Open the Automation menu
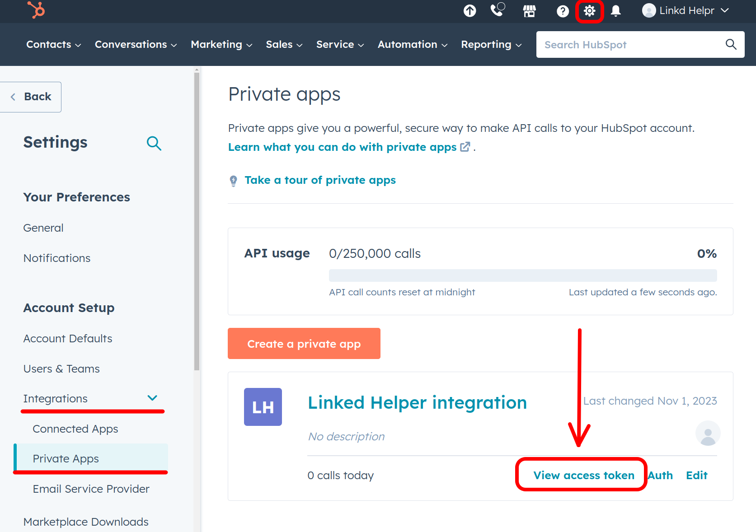Screen dimensions: 756x532 [x=413, y=44]
